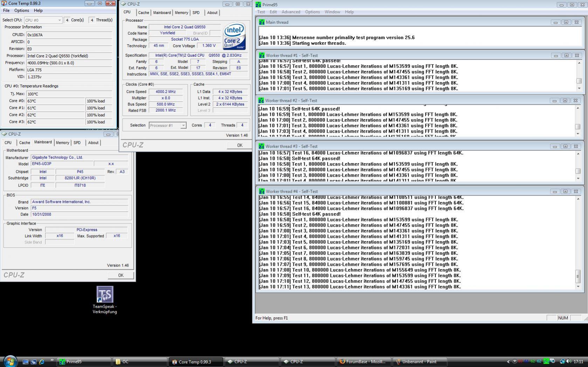Click the Prime95 green tray icon
Viewport: 588px width, 367px height.
(546, 361)
